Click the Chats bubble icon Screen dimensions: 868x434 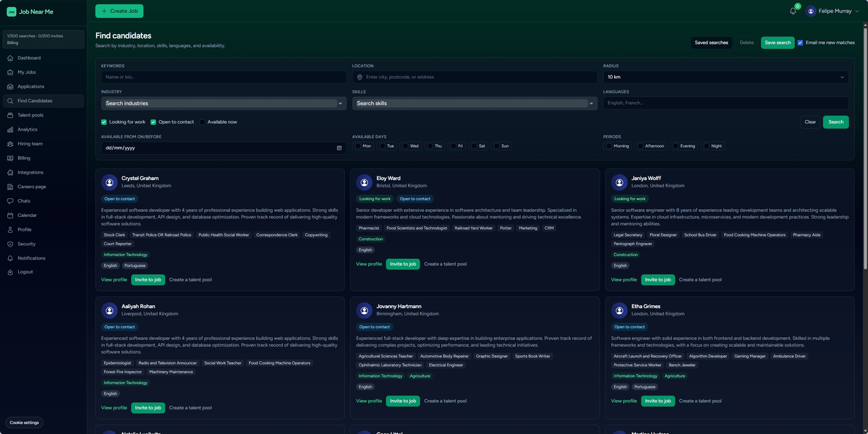point(10,201)
